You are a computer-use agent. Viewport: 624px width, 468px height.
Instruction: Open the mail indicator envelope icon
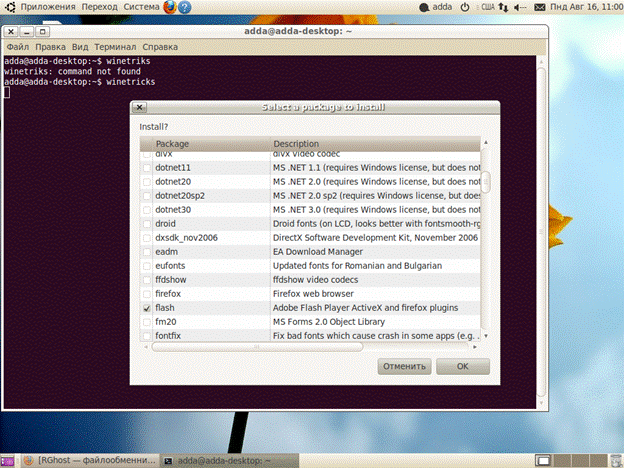pos(539,7)
